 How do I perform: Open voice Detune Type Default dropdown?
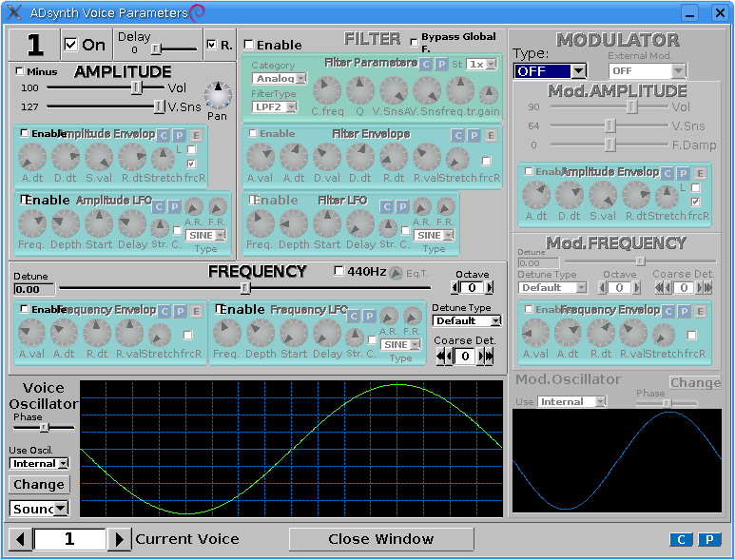coord(467,321)
